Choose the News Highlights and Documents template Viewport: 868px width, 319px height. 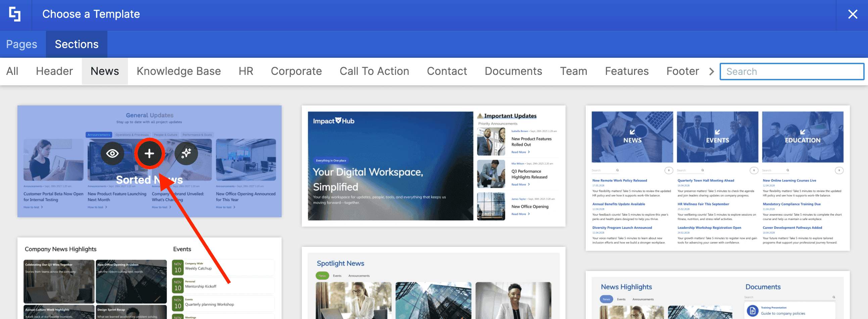[x=717, y=295]
